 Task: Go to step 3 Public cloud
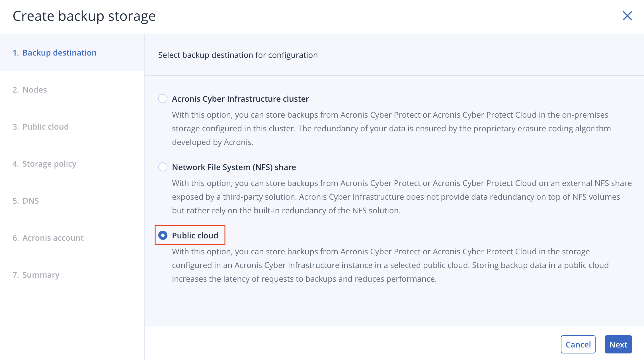(46, 127)
